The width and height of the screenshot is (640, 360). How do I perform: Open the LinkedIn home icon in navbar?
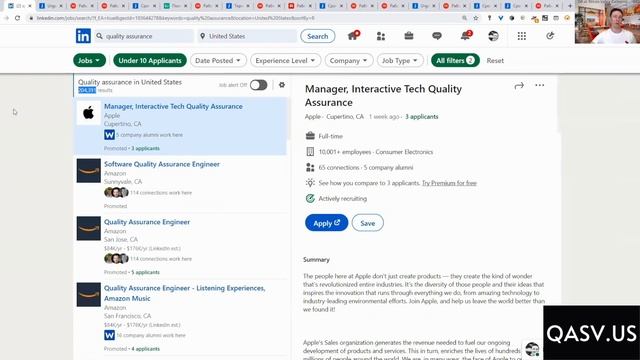pyautogui.click(x=353, y=36)
